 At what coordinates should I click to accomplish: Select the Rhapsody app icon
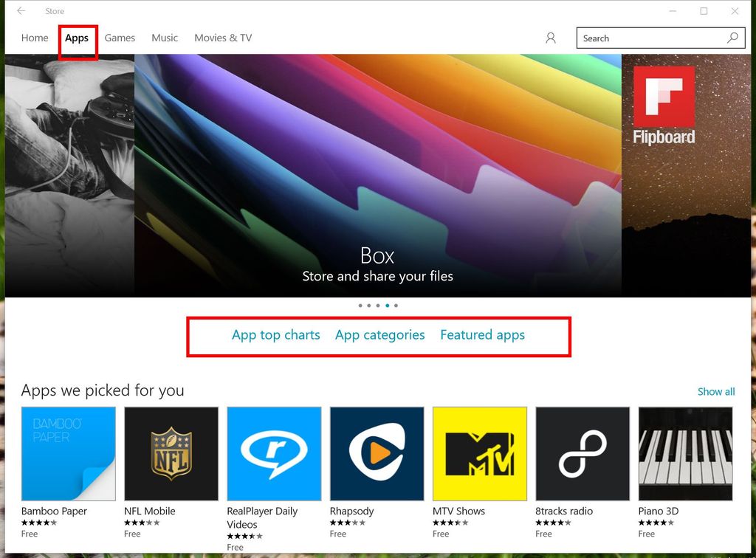(x=377, y=452)
